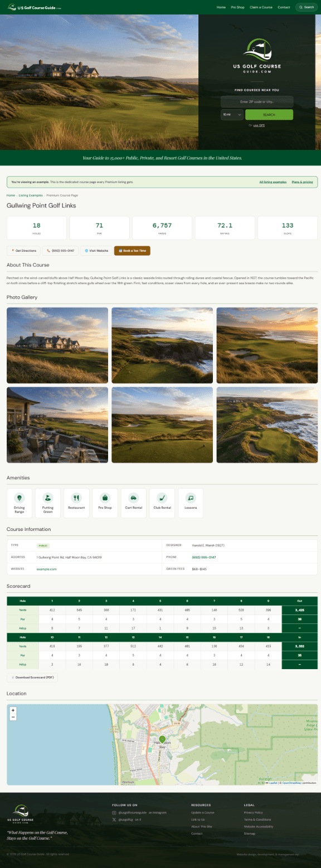321x868 pixels.
Task: Click the Get Directions button
Action: point(23,251)
